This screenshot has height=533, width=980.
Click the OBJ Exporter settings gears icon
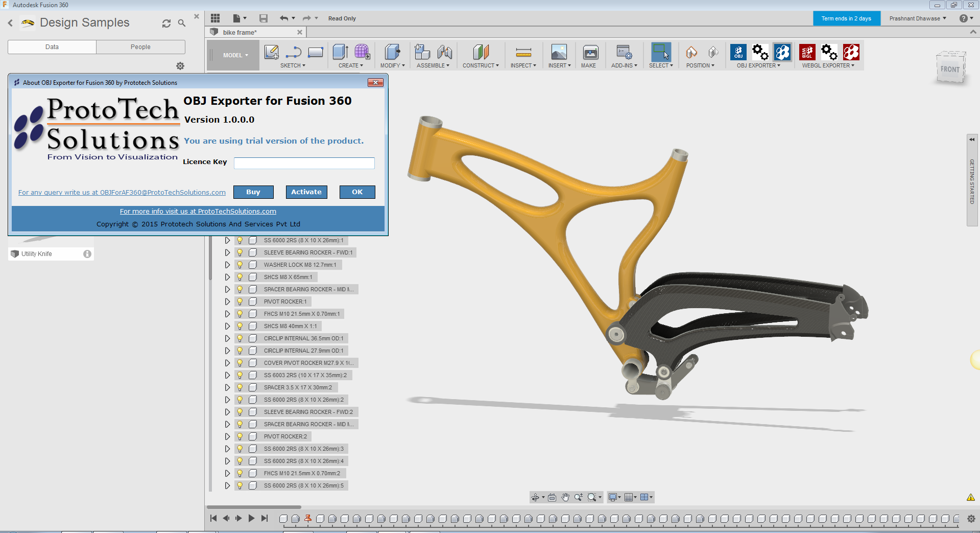pyautogui.click(x=760, y=52)
